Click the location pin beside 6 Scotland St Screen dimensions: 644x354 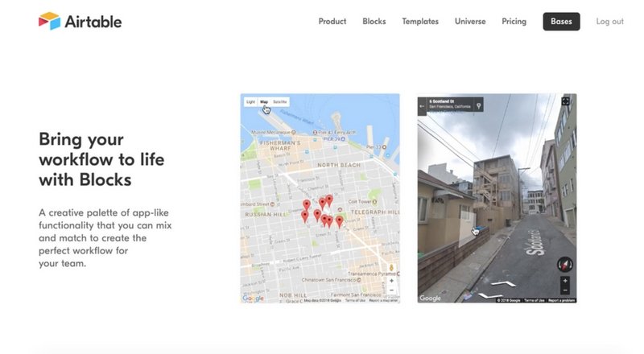point(478,106)
